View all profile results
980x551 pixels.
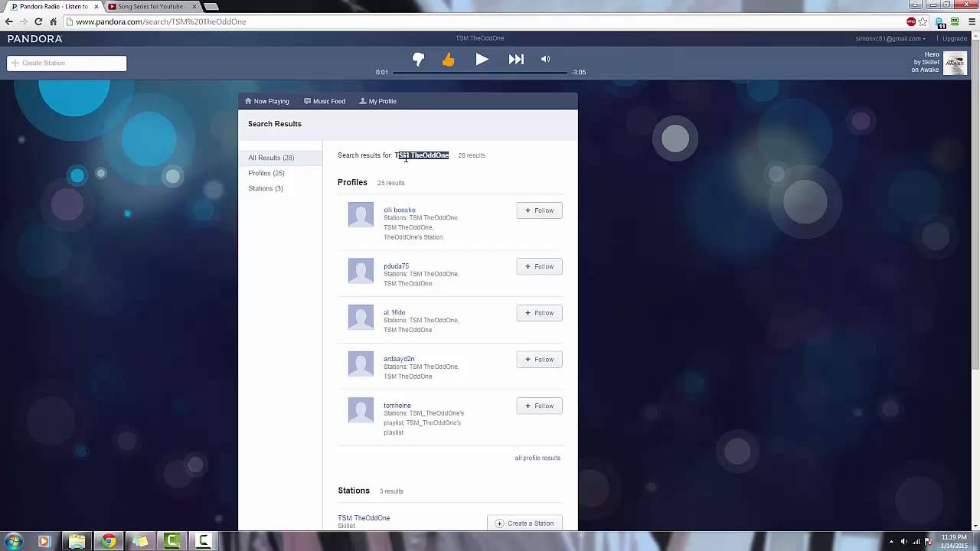click(537, 458)
